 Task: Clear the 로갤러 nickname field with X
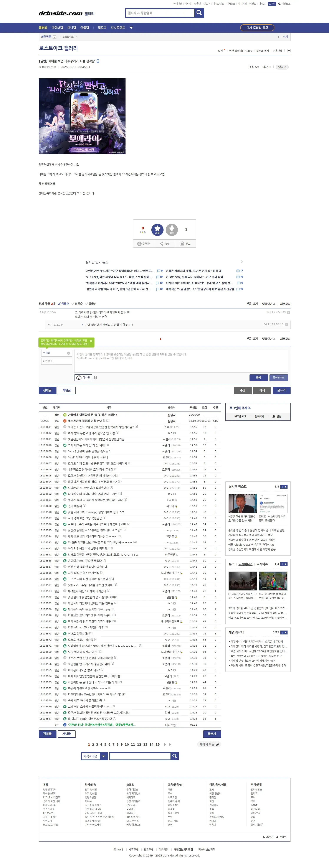point(68,353)
